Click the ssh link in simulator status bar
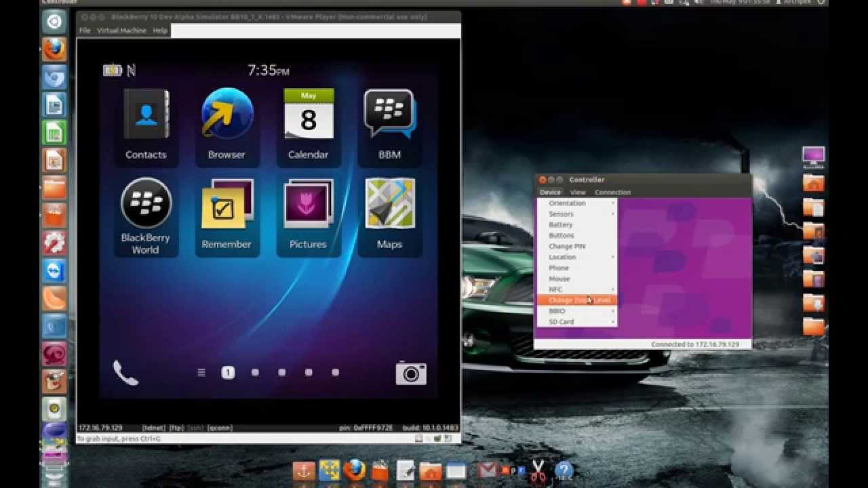The image size is (868, 488). [195, 428]
